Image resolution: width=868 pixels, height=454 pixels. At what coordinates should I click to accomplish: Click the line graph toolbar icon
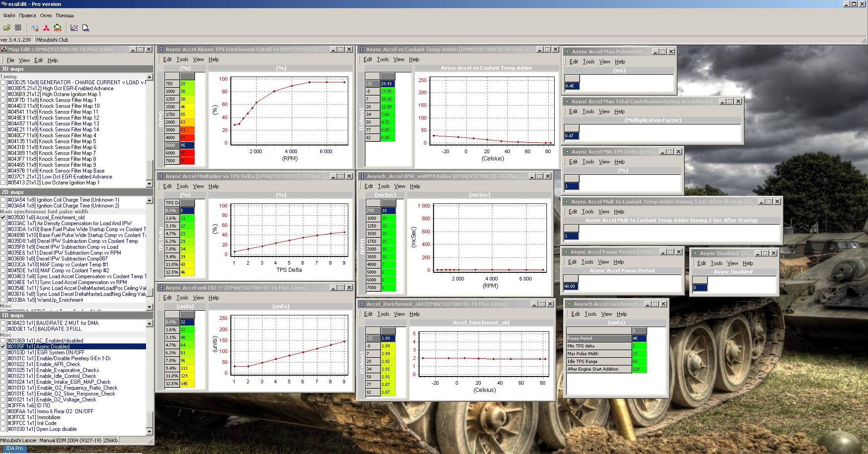pyautogui.click(x=74, y=28)
